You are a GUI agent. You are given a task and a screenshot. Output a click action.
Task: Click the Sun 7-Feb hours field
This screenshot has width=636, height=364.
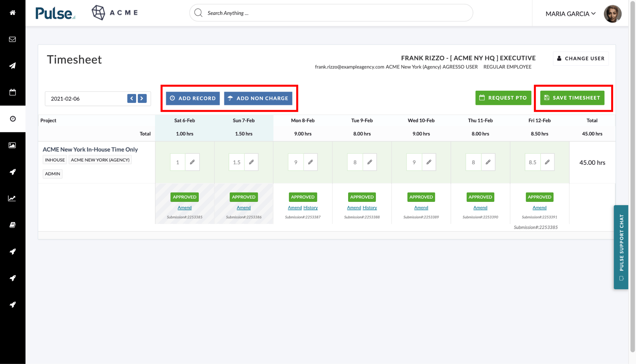tap(237, 162)
